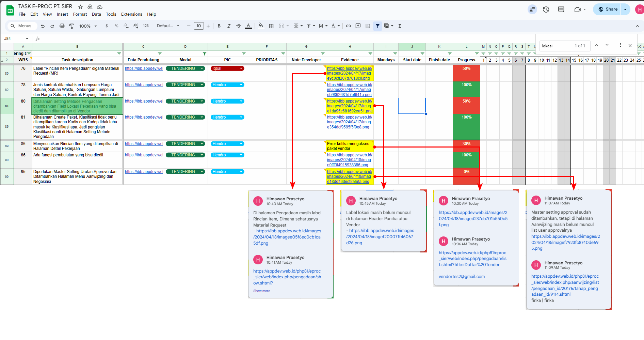The image size is (644, 340).
Task: Open the Format menu
Action: click(x=80, y=14)
